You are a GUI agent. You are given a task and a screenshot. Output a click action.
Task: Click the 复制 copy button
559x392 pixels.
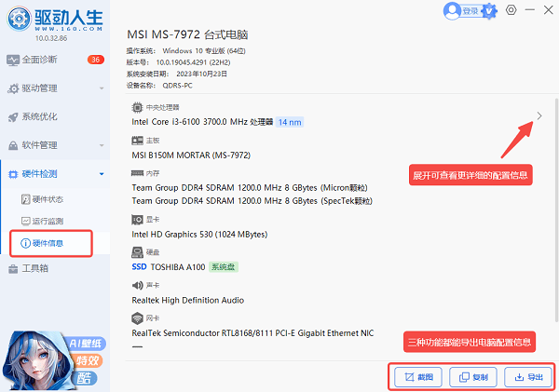click(470, 377)
